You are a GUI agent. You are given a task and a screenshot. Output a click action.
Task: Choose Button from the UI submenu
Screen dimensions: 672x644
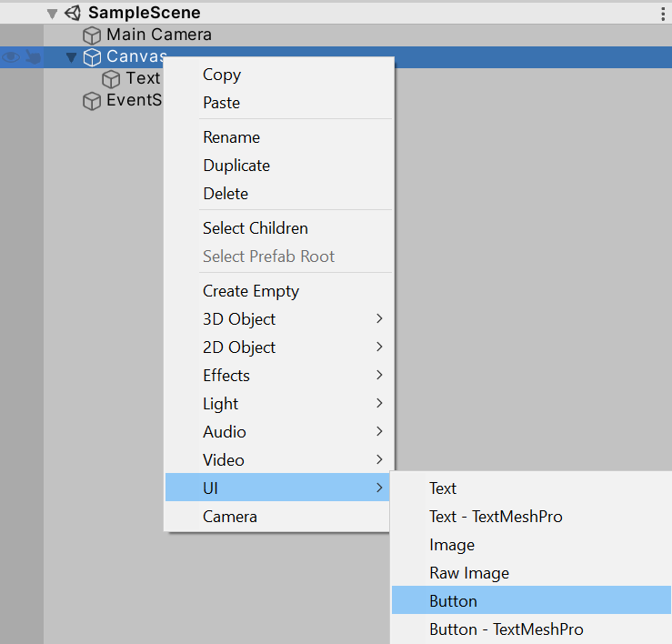tap(453, 601)
